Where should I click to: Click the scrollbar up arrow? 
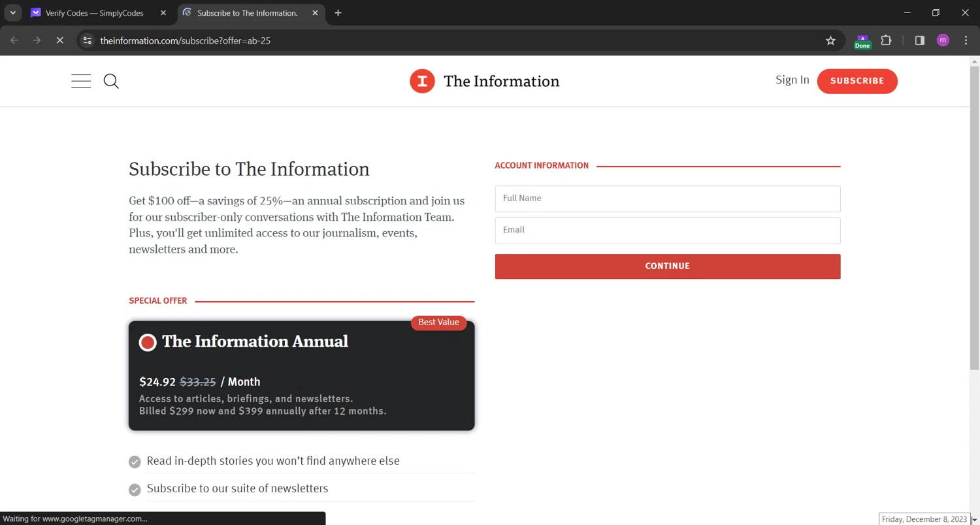click(x=975, y=61)
